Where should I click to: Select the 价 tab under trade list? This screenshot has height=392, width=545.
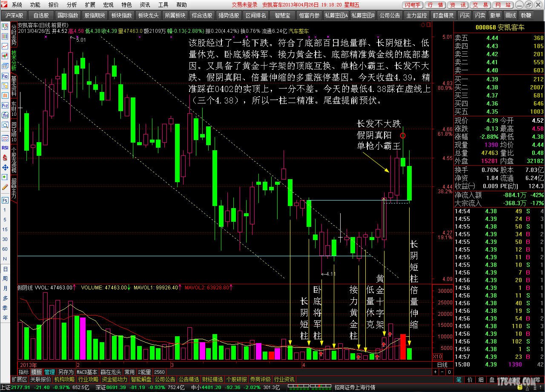pos(470,379)
